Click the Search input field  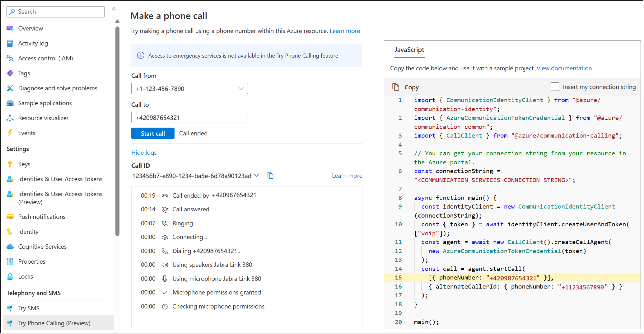tap(55, 12)
